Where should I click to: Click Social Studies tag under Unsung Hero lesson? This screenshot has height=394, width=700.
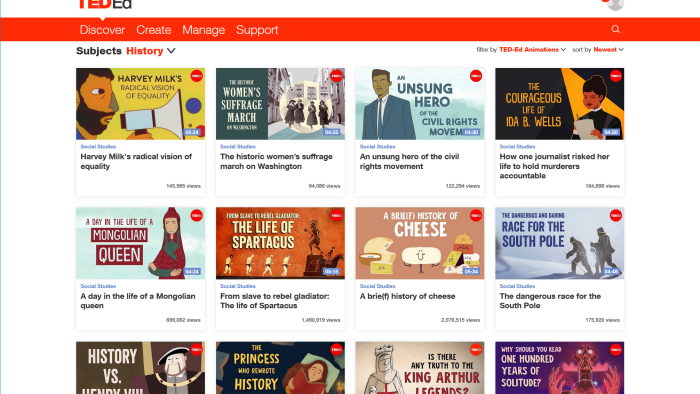click(x=378, y=146)
